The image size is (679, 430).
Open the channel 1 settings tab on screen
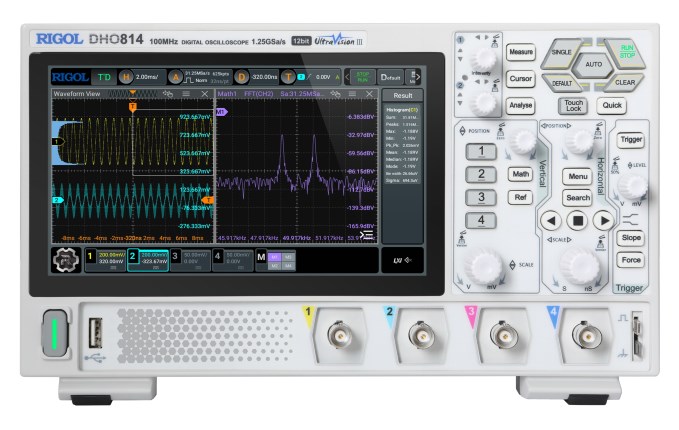click(105, 261)
